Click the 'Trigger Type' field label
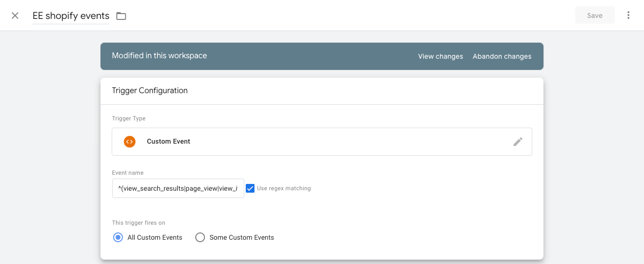The height and width of the screenshot is (264, 644). point(129,118)
